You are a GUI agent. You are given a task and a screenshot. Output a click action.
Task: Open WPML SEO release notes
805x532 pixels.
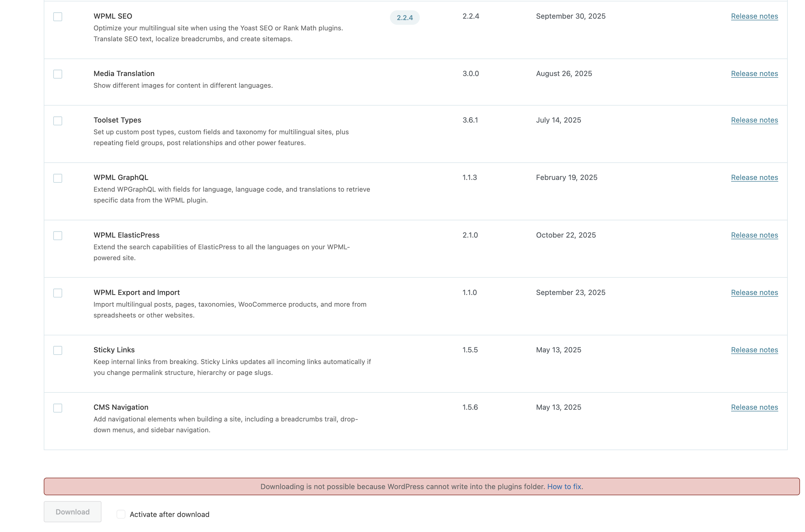[x=754, y=16]
